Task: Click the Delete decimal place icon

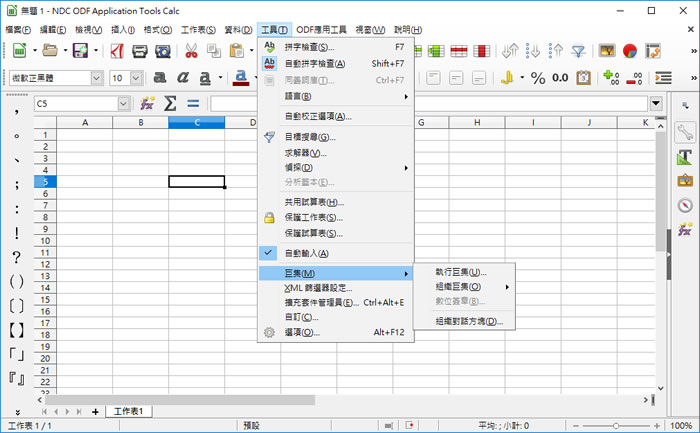Action: [x=634, y=79]
